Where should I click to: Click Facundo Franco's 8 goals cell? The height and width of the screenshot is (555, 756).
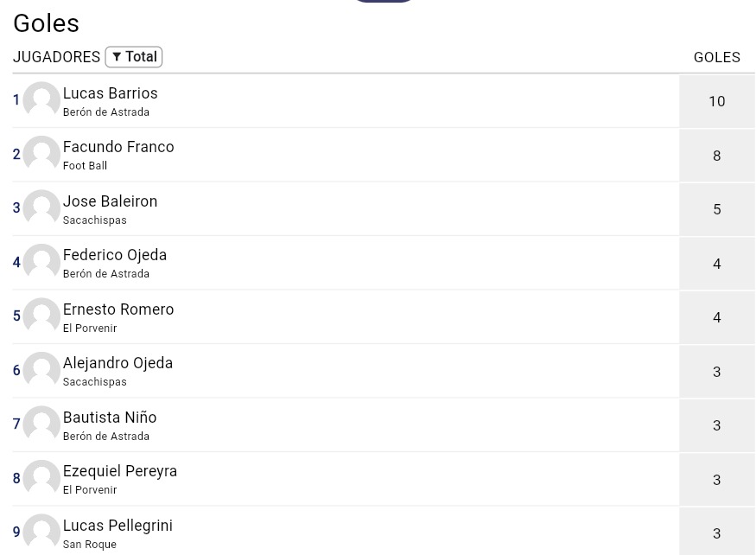click(x=716, y=156)
